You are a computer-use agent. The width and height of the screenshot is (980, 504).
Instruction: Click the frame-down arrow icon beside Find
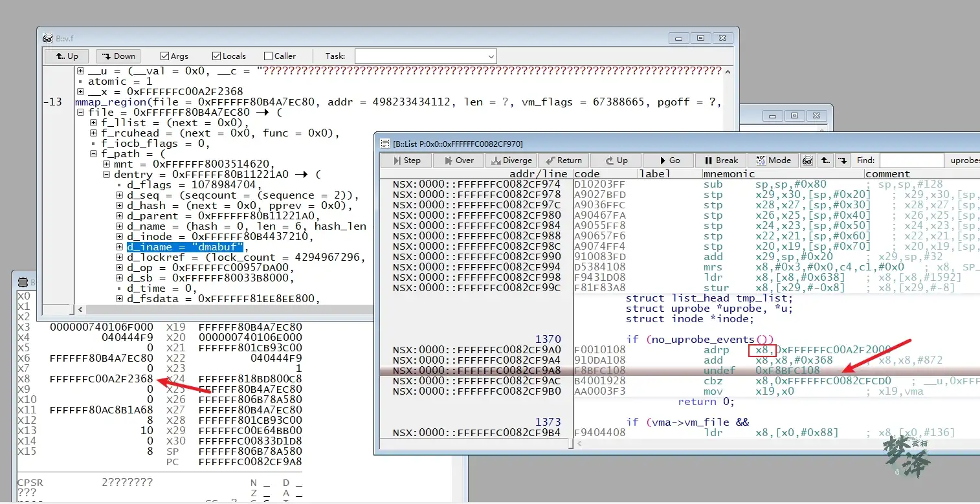pos(842,160)
